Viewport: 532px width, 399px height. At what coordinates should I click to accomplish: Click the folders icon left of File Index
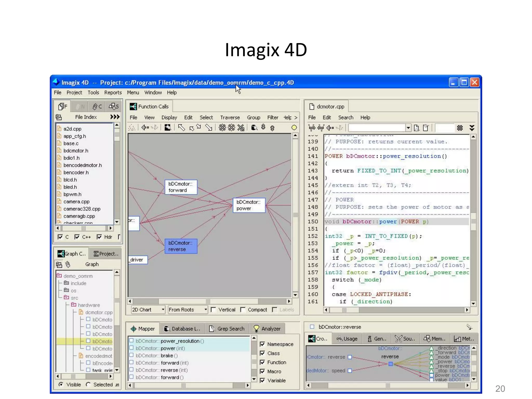coord(59,117)
